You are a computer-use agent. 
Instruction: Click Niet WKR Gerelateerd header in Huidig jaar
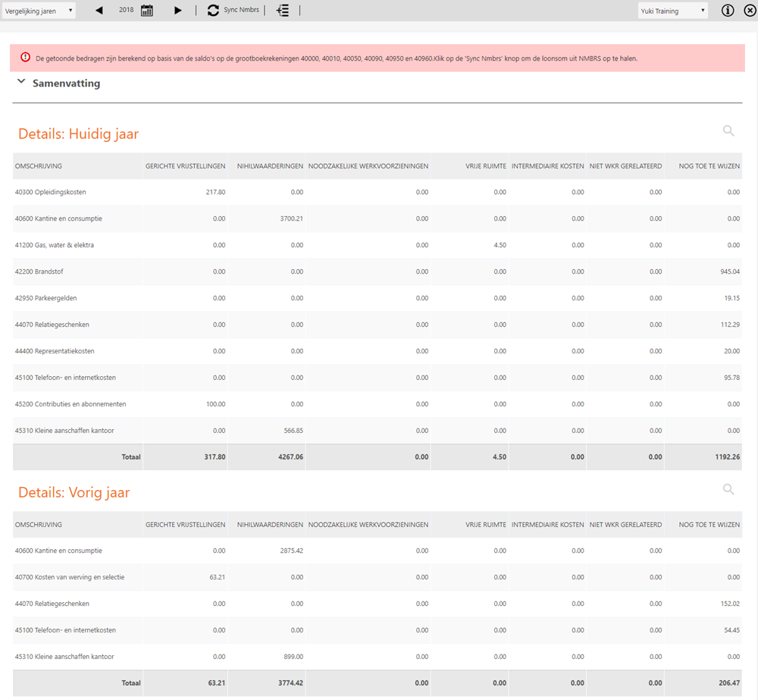click(x=625, y=166)
